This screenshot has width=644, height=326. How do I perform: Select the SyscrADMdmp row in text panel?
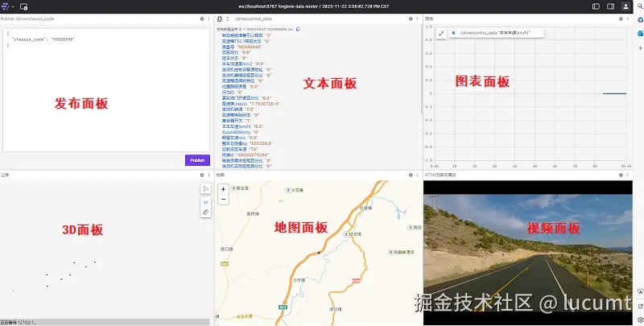[x=241, y=132]
